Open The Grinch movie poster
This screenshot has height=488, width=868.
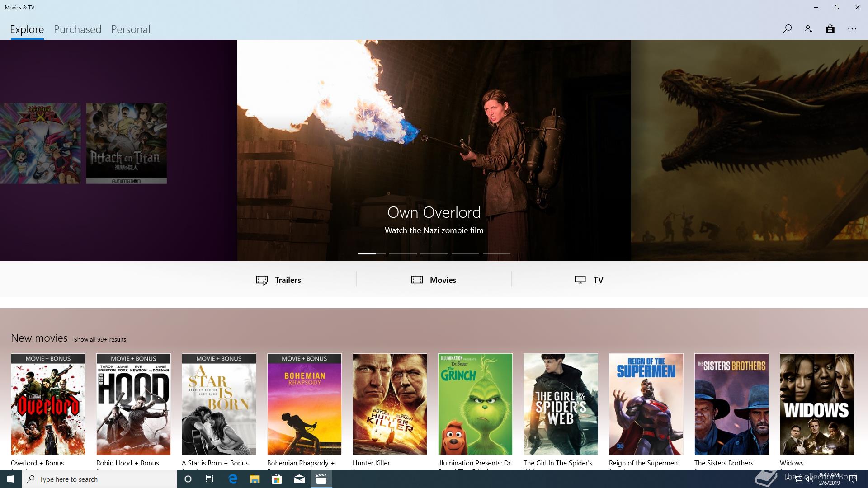tap(475, 404)
